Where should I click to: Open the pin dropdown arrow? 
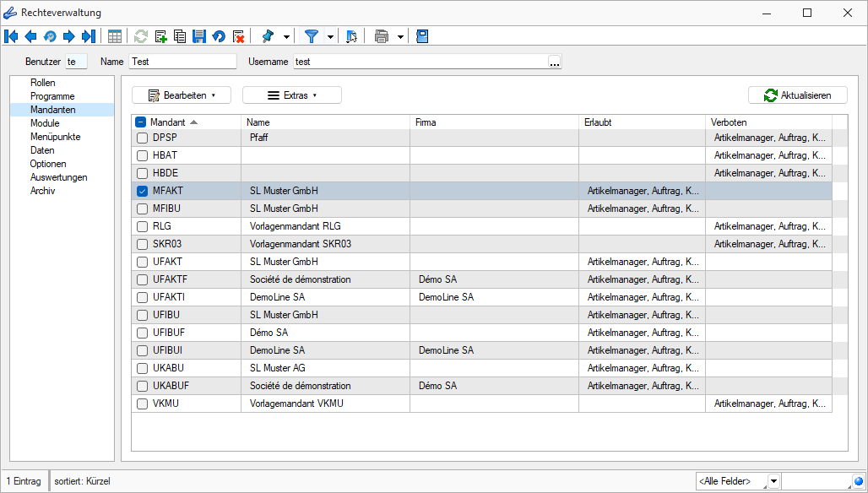coord(286,37)
